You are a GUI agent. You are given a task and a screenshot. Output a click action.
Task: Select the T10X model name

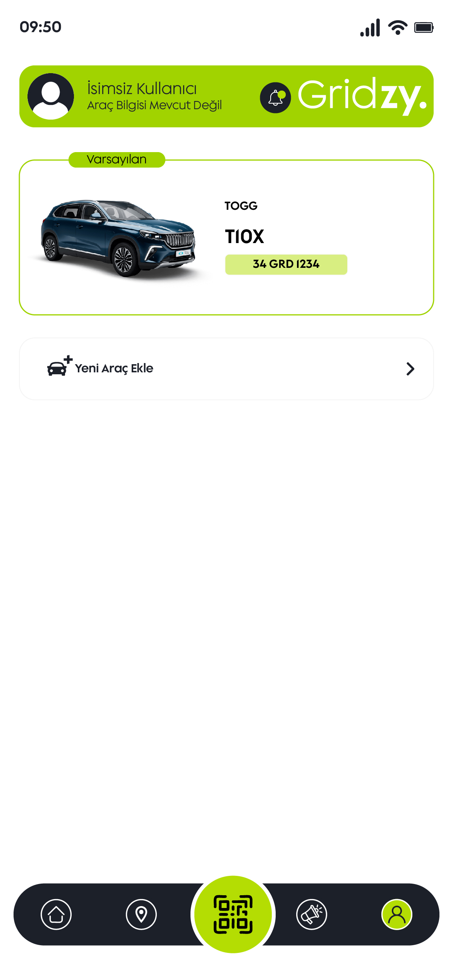point(245,236)
